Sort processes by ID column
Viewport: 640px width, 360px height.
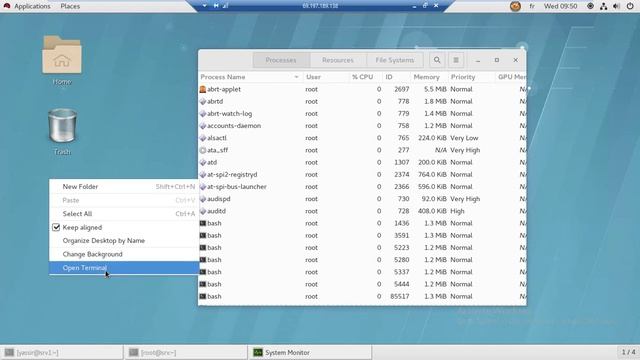[396, 77]
